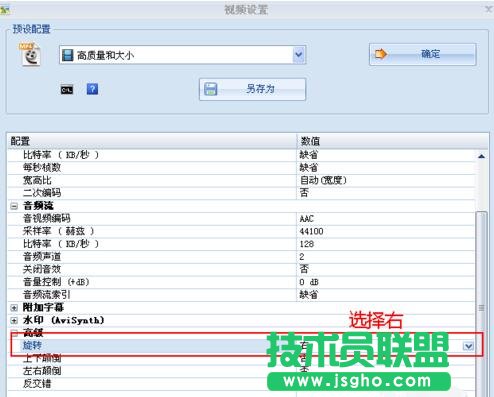This screenshot has width=494, height=397.
Task: Click the 0 dB volume value
Action: (x=309, y=282)
